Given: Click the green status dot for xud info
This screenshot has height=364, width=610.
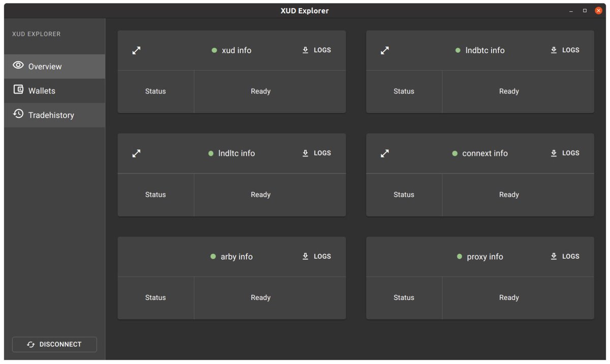Looking at the screenshot, I should click(214, 50).
